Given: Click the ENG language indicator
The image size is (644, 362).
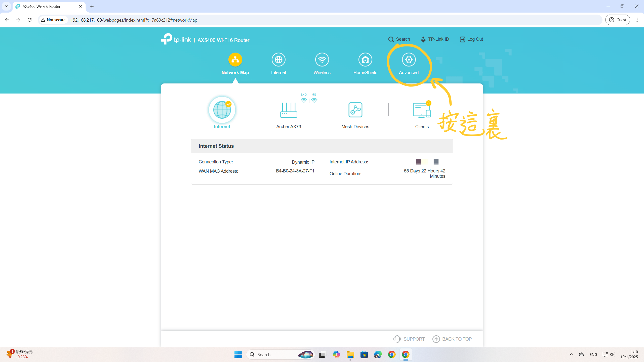Looking at the screenshot, I should pyautogui.click(x=593, y=354).
